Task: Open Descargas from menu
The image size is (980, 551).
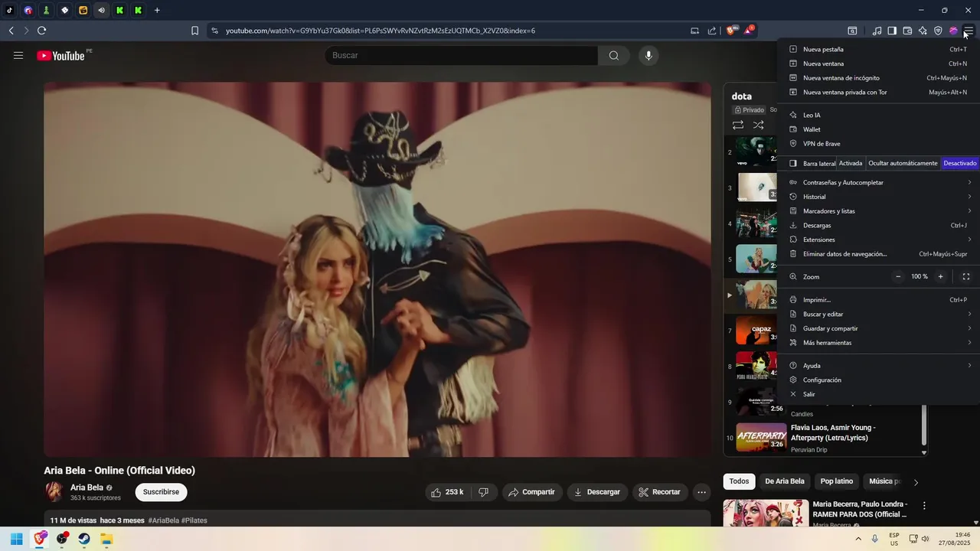Action: click(x=878, y=226)
